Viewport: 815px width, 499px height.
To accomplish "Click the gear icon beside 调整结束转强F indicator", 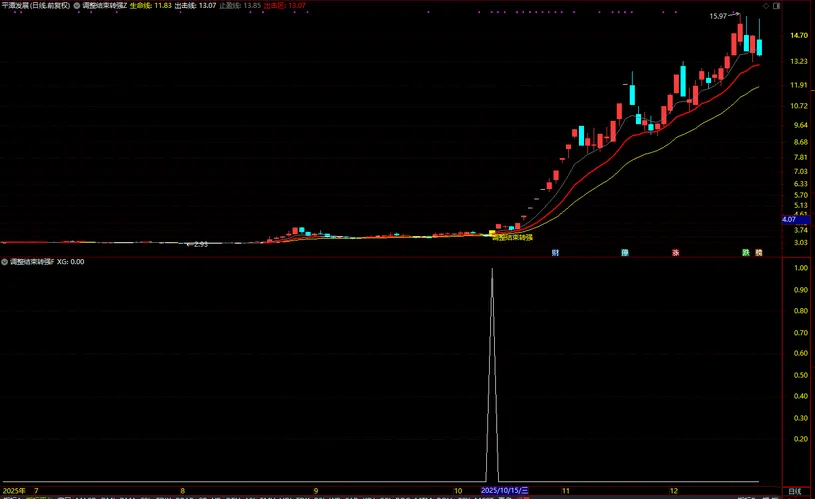I will coord(5,262).
